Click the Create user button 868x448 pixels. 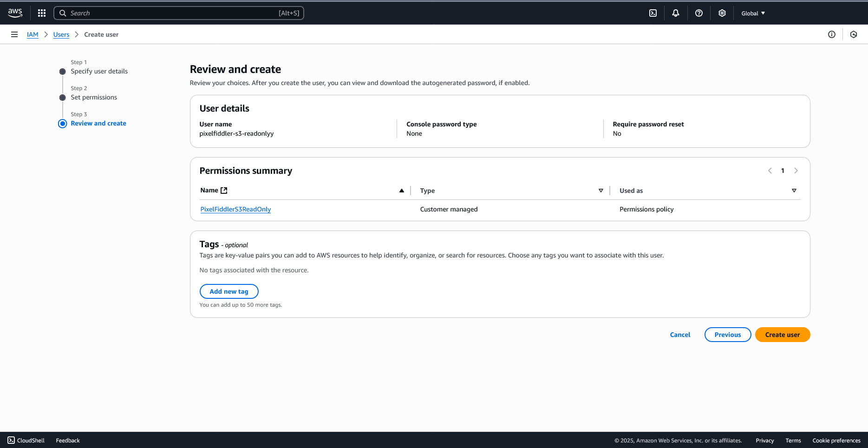click(x=782, y=335)
